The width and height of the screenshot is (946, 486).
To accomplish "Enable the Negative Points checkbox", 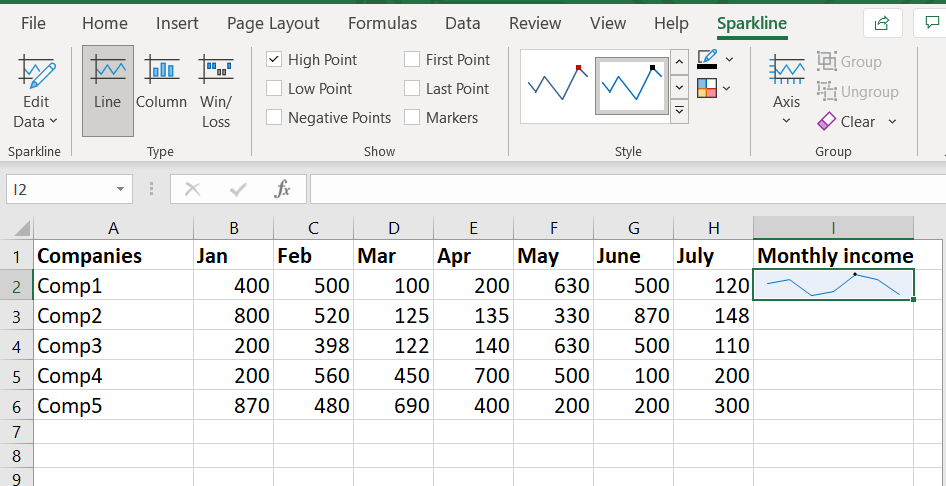I will click(x=274, y=118).
